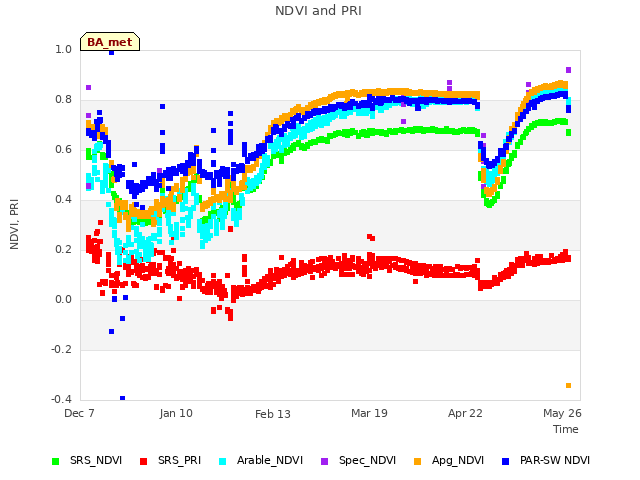Click the NDVI and PRI chart title

tap(318, 11)
